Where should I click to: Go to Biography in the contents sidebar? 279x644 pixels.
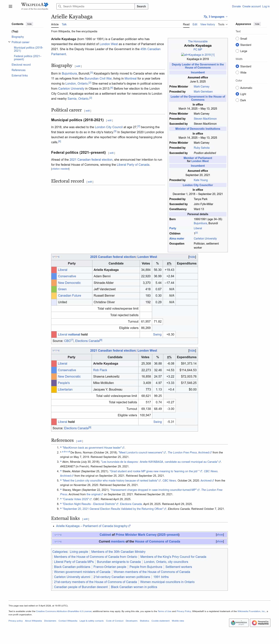(x=17, y=37)
